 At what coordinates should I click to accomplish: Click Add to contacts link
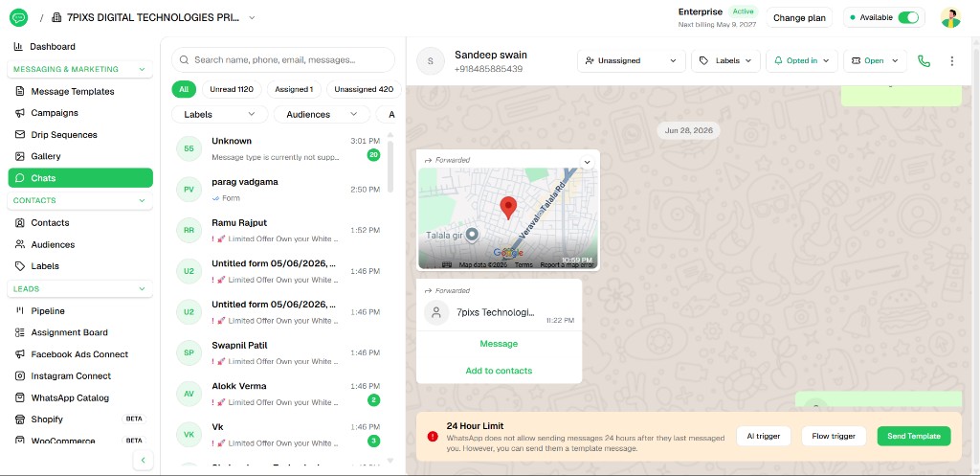point(499,371)
